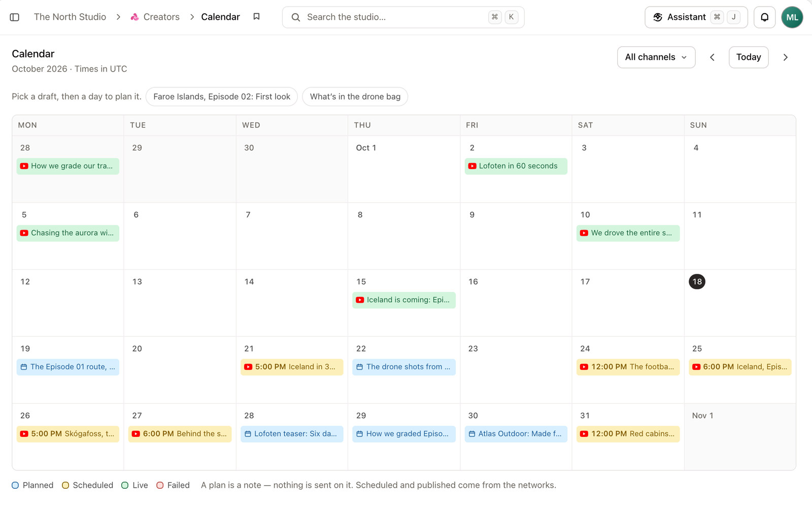
Task: Open the ML user avatar
Action: (792, 17)
